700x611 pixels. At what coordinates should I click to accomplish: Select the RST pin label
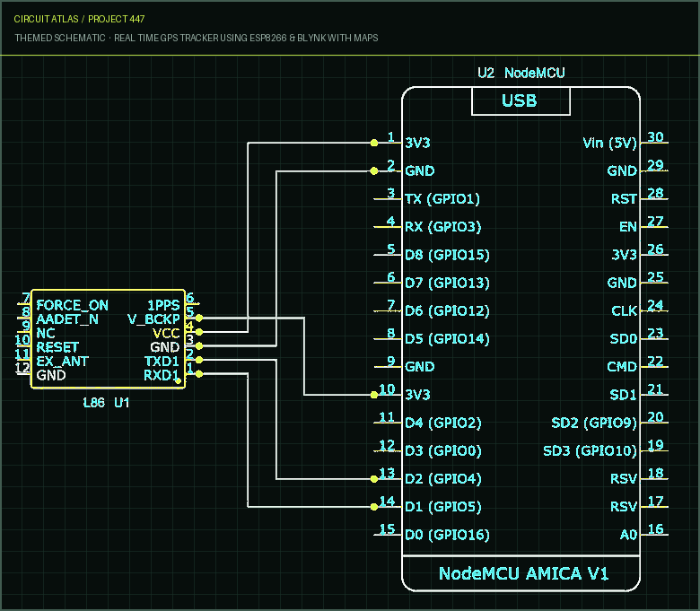[624, 199]
